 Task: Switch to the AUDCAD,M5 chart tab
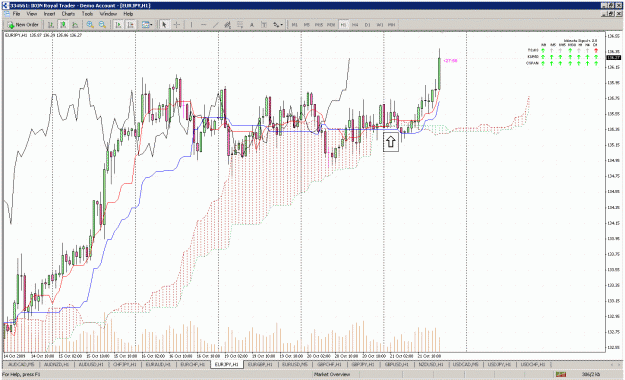click(x=21, y=364)
